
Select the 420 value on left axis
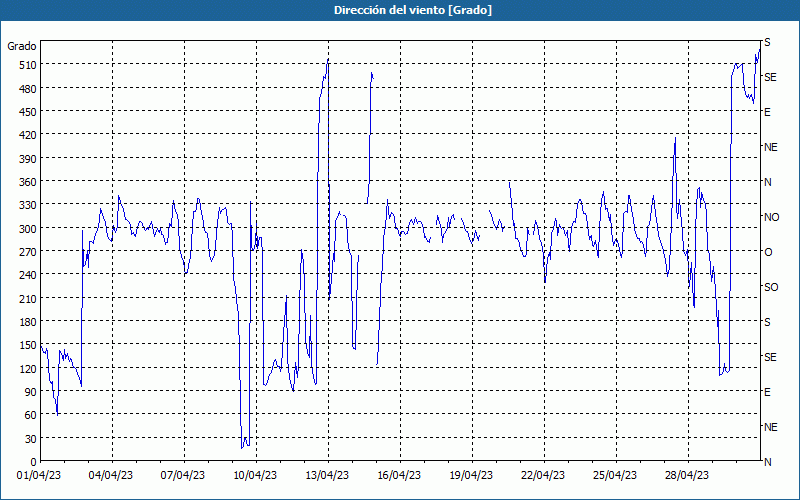[28, 135]
